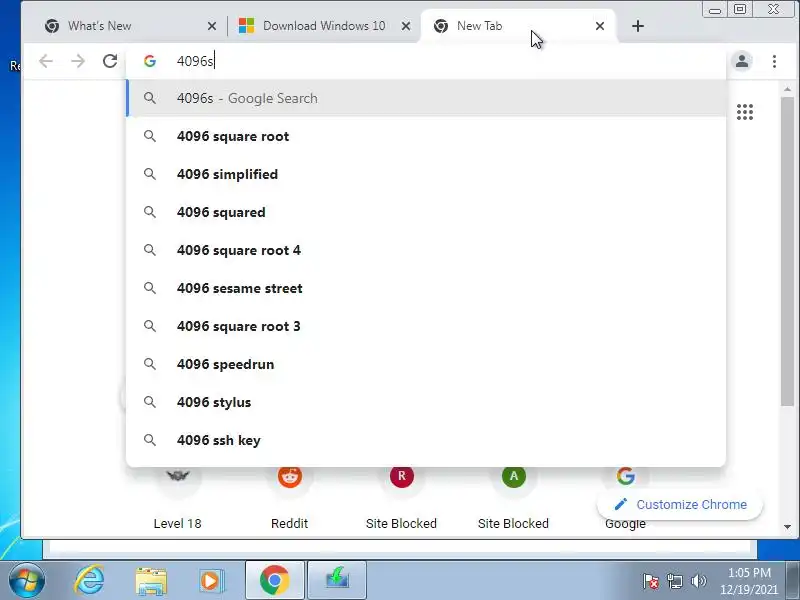
Task: Open the Google shortcut tile
Action: tap(626, 477)
